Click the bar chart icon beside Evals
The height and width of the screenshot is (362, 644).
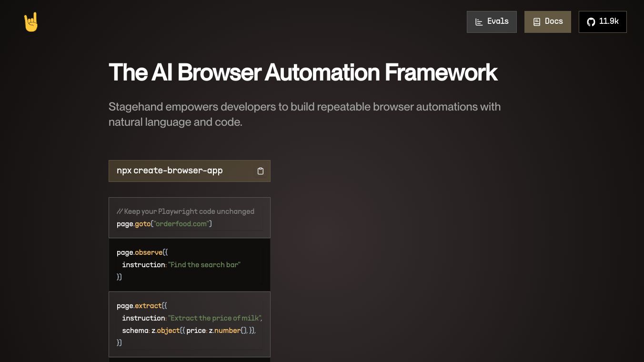pyautogui.click(x=479, y=22)
